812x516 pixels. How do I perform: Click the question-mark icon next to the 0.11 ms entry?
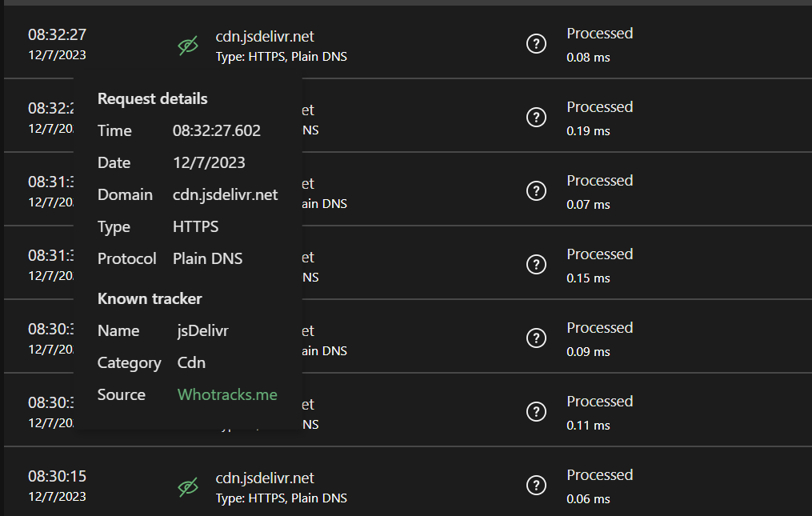pyautogui.click(x=536, y=411)
